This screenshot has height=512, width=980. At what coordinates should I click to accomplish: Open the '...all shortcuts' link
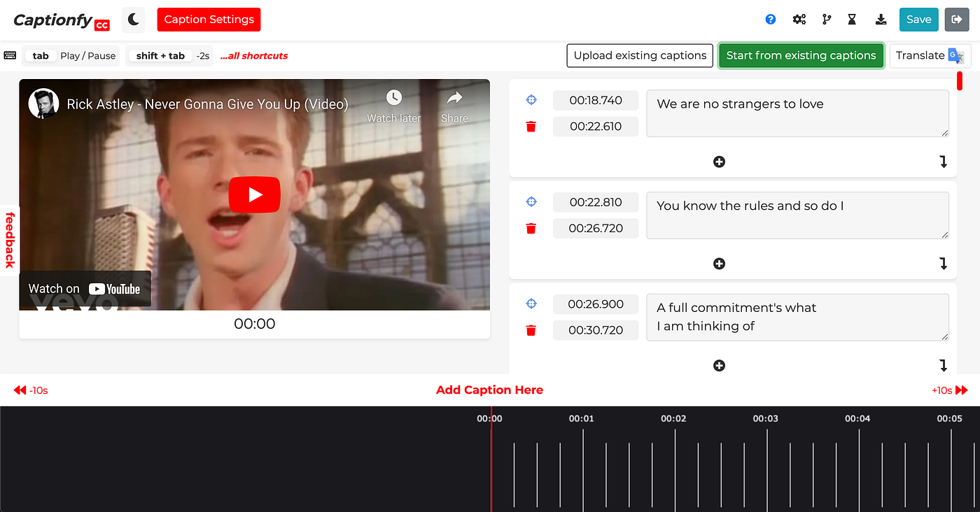[254, 56]
